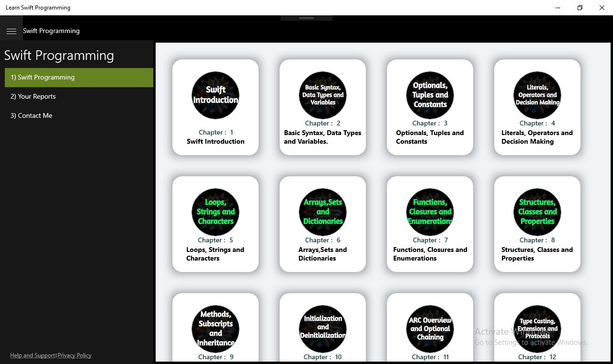Click the 'Chapter : 4' label
This screenshot has height=364, width=613.
pyautogui.click(x=537, y=123)
